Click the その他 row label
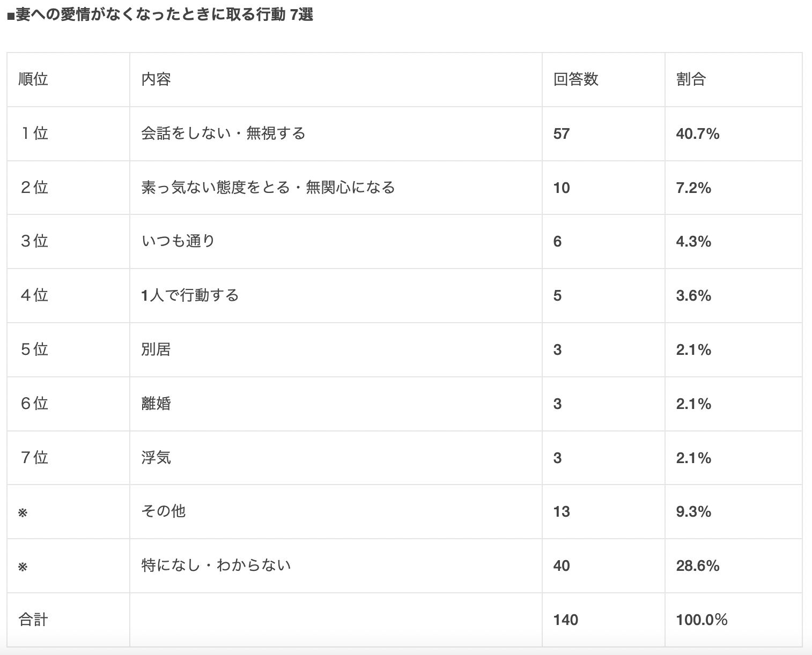Screen dimensions: 812x655 pos(164,511)
